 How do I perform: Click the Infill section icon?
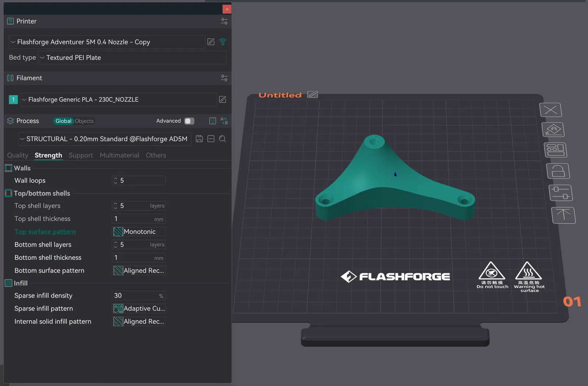click(8, 283)
